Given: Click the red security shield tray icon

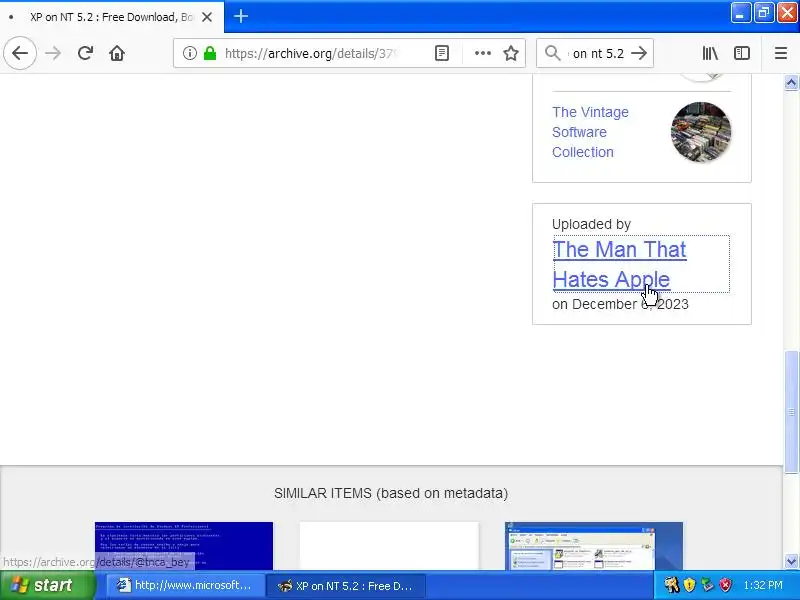Looking at the screenshot, I should (x=725, y=585).
